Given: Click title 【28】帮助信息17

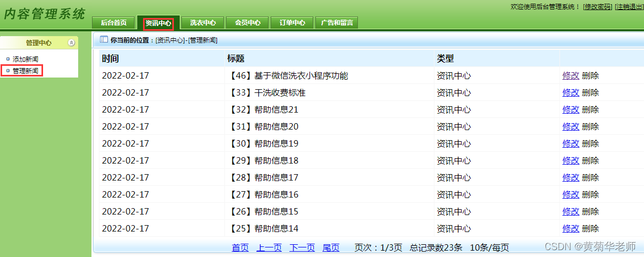Looking at the screenshot, I should (263, 177).
